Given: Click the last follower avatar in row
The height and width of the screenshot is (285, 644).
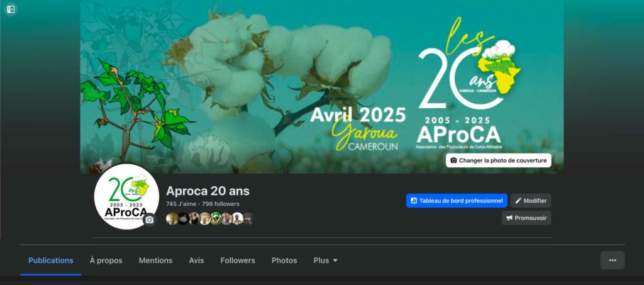Looking at the screenshot, I should (x=248, y=218).
